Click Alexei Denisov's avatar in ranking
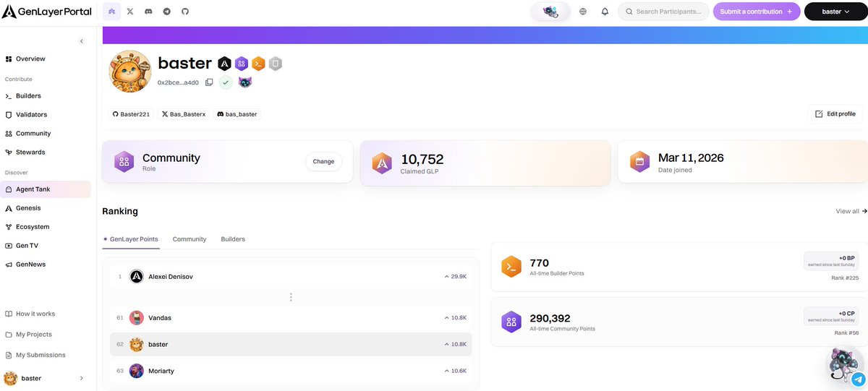The height and width of the screenshot is (391, 868). (137, 276)
